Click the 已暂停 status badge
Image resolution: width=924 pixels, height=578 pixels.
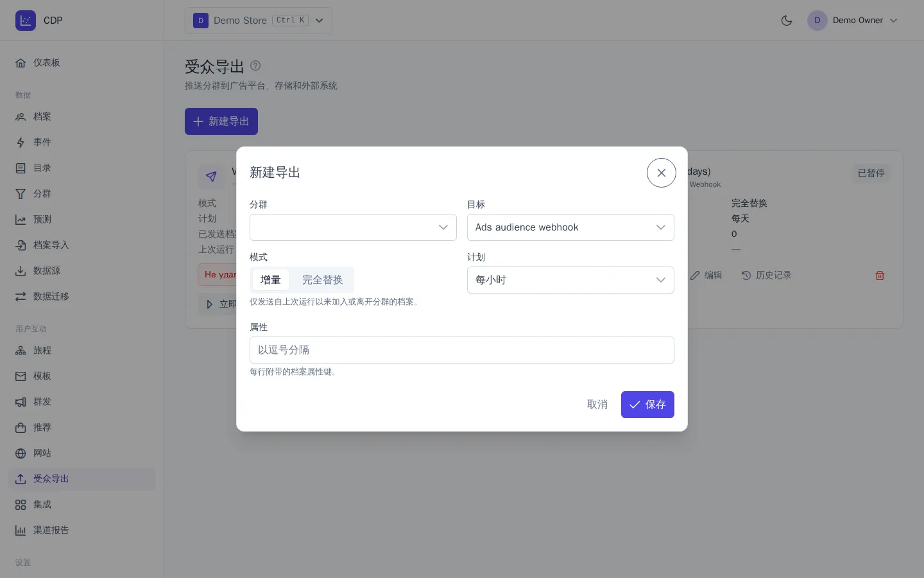(871, 173)
